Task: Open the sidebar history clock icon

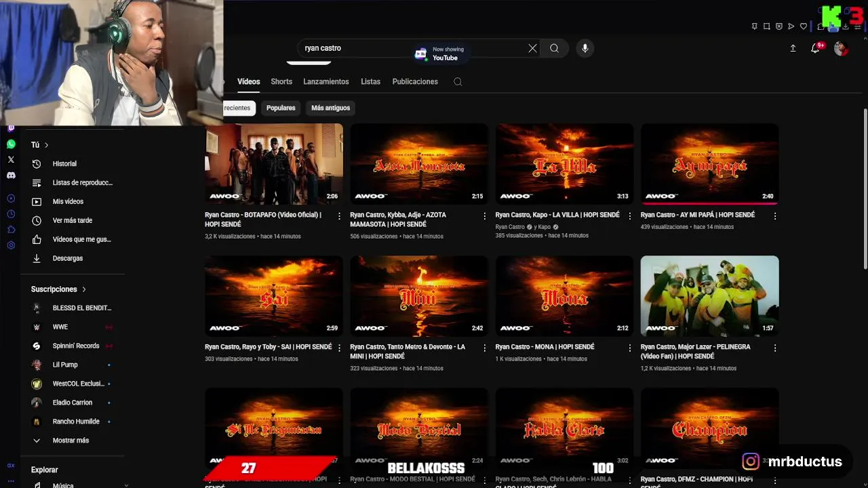Action: 11,214
